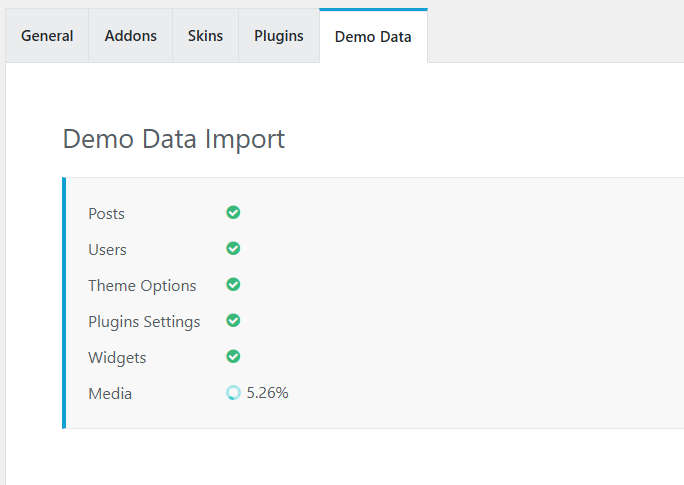The width and height of the screenshot is (684, 485).
Task: Click the Users label
Action: coord(107,249)
